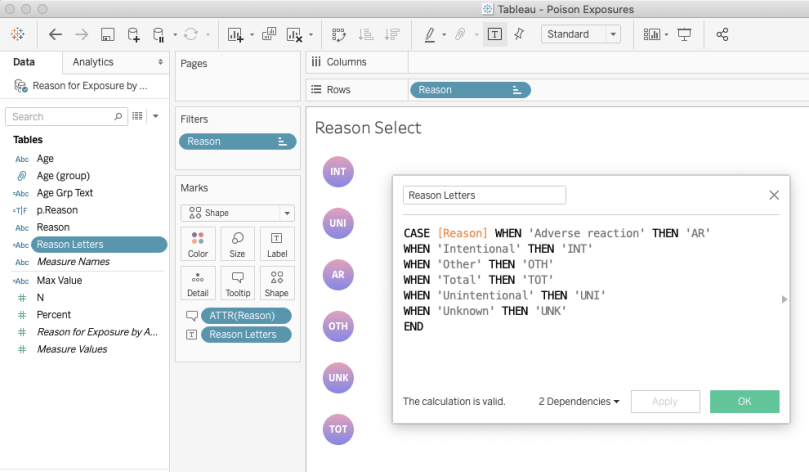Click the Reason Letters name field
Image resolution: width=809 pixels, height=472 pixels.
(x=484, y=195)
